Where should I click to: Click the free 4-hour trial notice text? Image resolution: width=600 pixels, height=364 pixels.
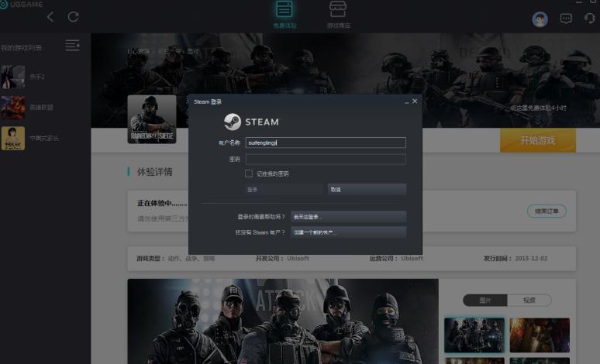point(538,108)
